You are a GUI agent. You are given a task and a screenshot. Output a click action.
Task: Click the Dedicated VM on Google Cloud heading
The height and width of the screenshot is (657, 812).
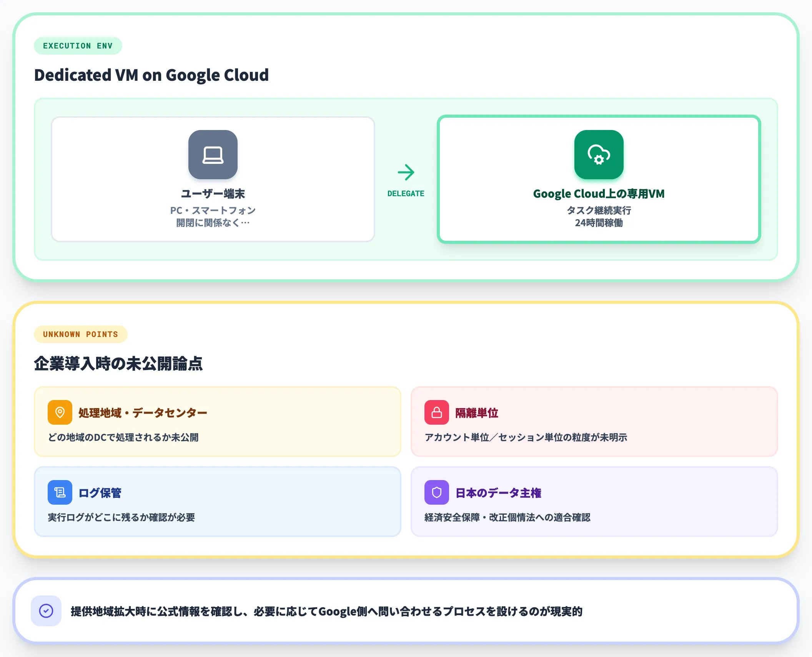click(151, 75)
